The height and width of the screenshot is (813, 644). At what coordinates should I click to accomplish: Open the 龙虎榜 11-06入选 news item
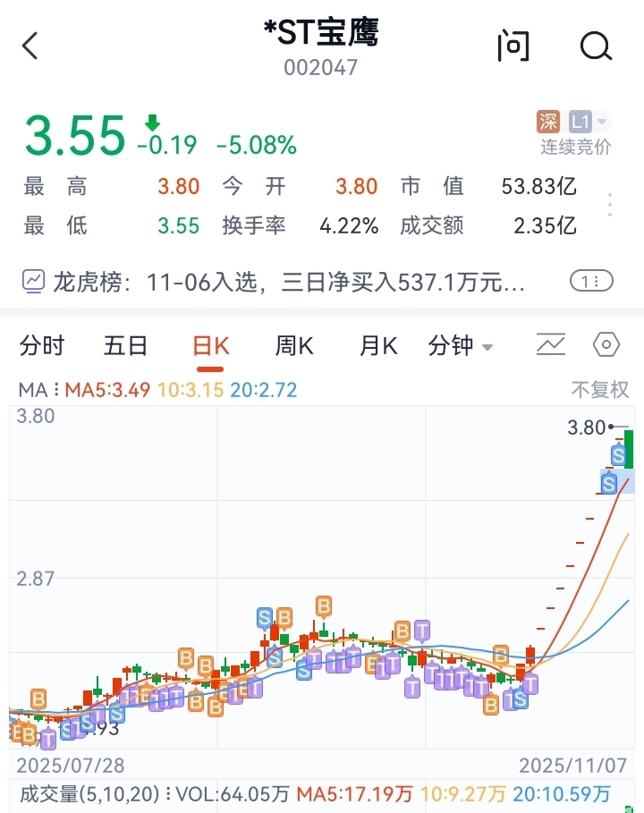coord(289,283)
